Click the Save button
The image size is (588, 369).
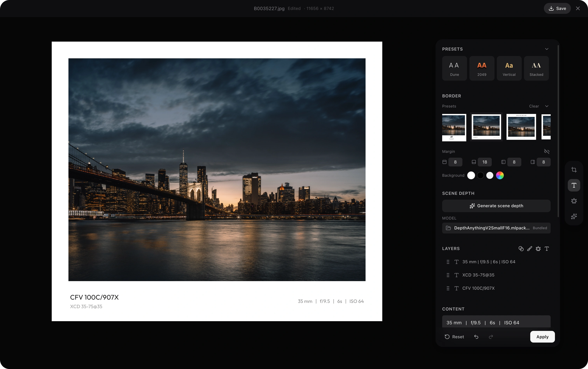click(x=557, y=8)
